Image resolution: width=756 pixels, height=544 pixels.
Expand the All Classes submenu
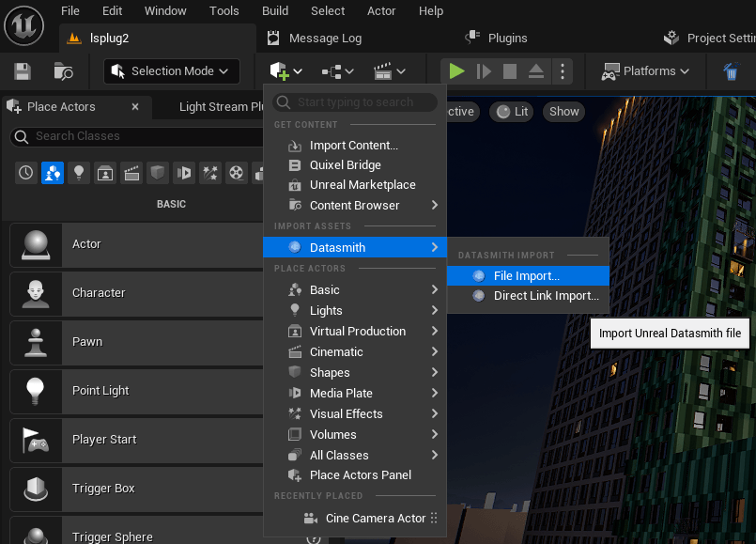355,456
